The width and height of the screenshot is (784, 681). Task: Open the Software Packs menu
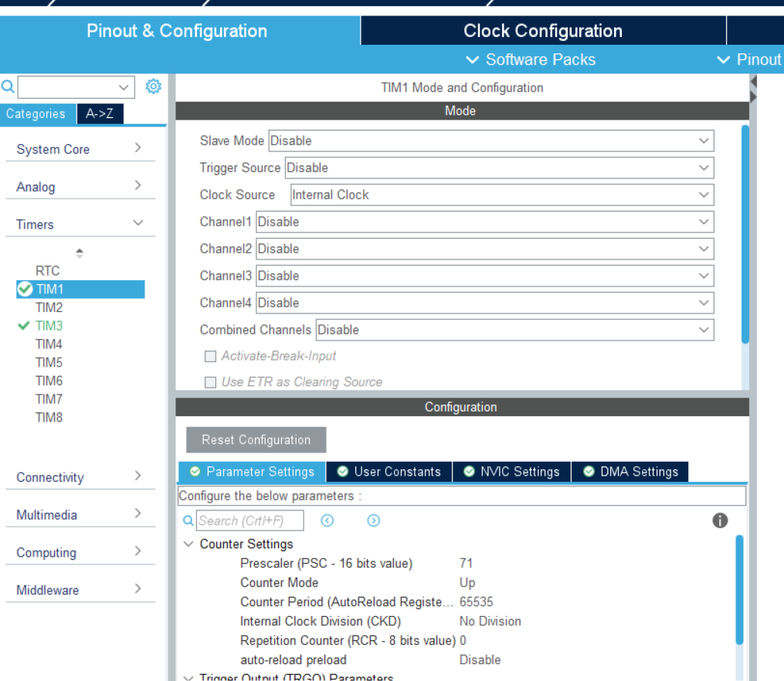531,59
